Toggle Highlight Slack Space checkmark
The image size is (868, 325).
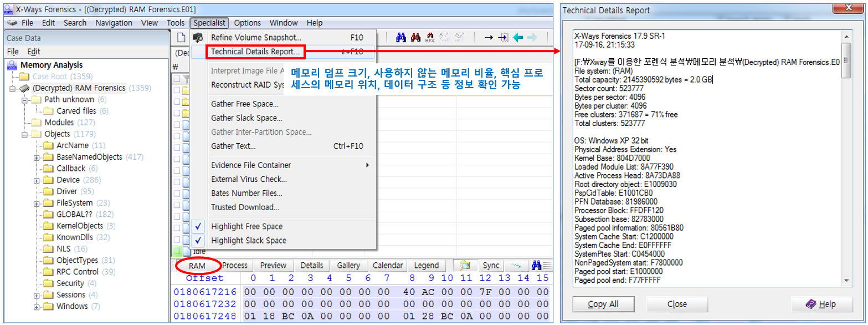point(199,240)
